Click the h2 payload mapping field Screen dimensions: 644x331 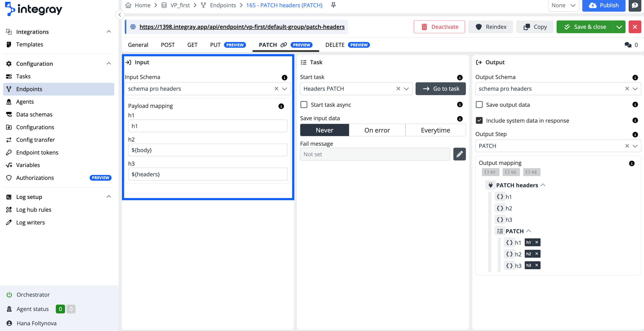point(208,150)
